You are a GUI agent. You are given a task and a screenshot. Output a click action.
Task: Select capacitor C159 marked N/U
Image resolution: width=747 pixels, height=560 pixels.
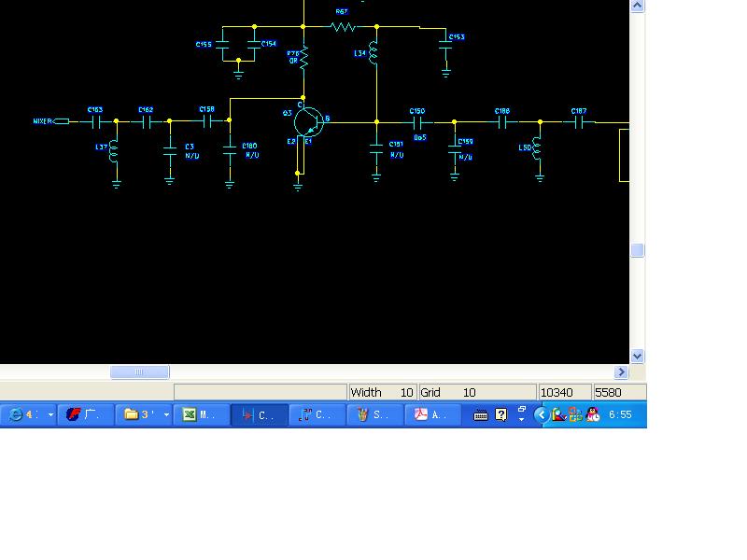(455, 149)
